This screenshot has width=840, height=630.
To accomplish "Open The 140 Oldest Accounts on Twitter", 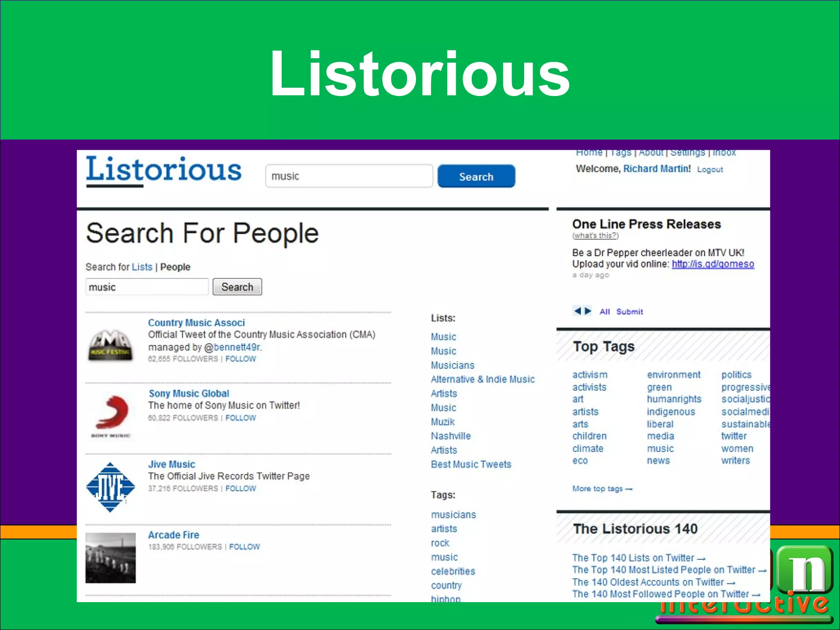I will pos(654,582).
